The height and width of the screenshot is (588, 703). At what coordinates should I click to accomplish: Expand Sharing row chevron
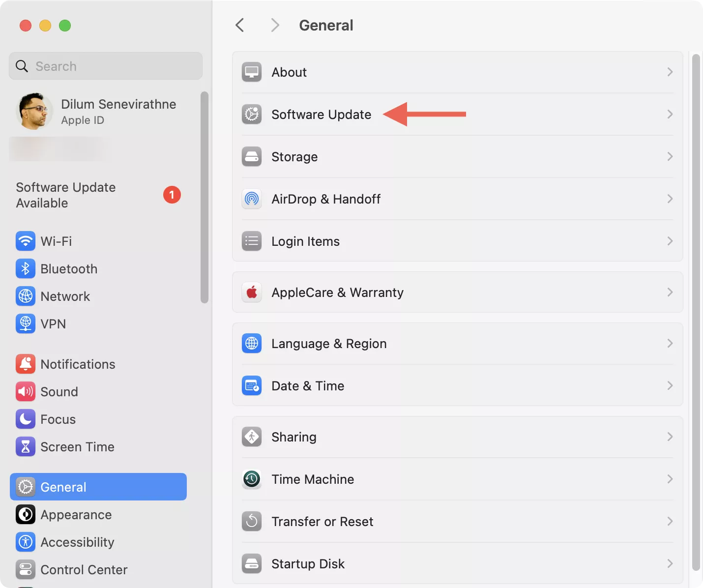(670, 437)
